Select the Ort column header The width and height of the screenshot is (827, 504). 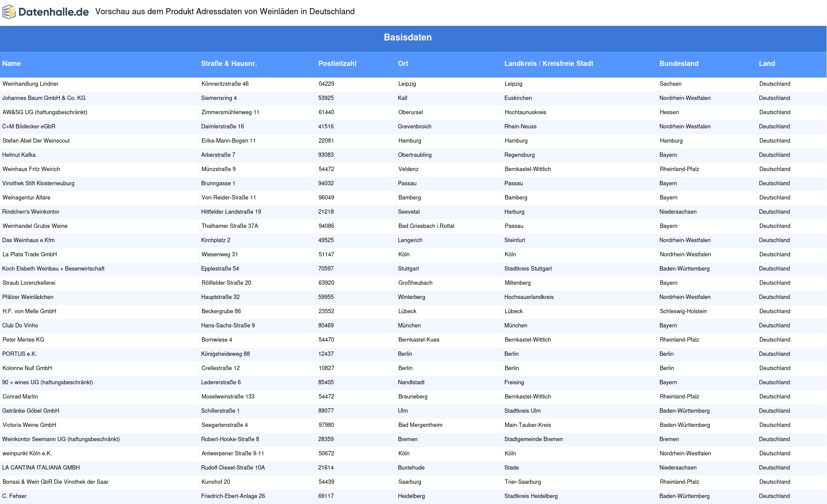click(403, 63)
